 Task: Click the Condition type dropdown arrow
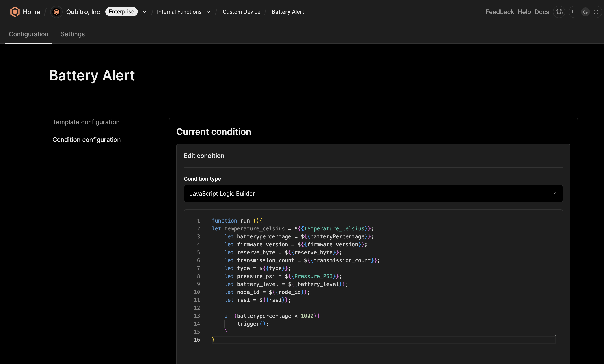(x=554, y=193)
